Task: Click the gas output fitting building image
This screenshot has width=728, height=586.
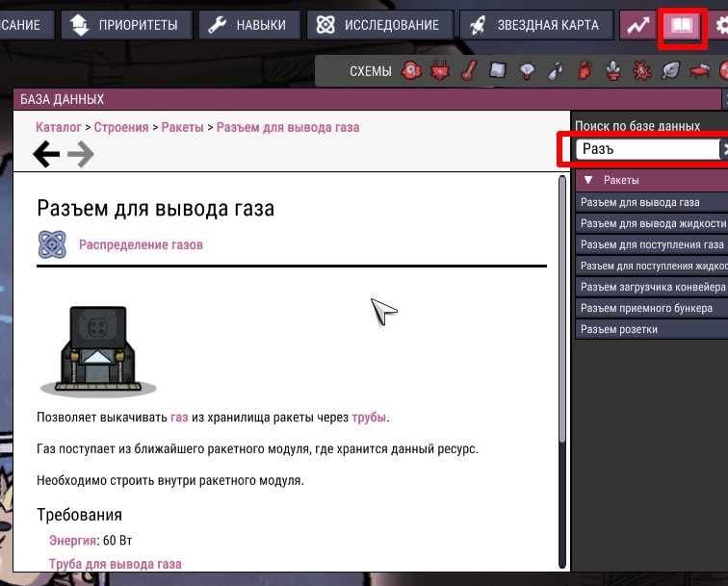Action: [98, 351]
